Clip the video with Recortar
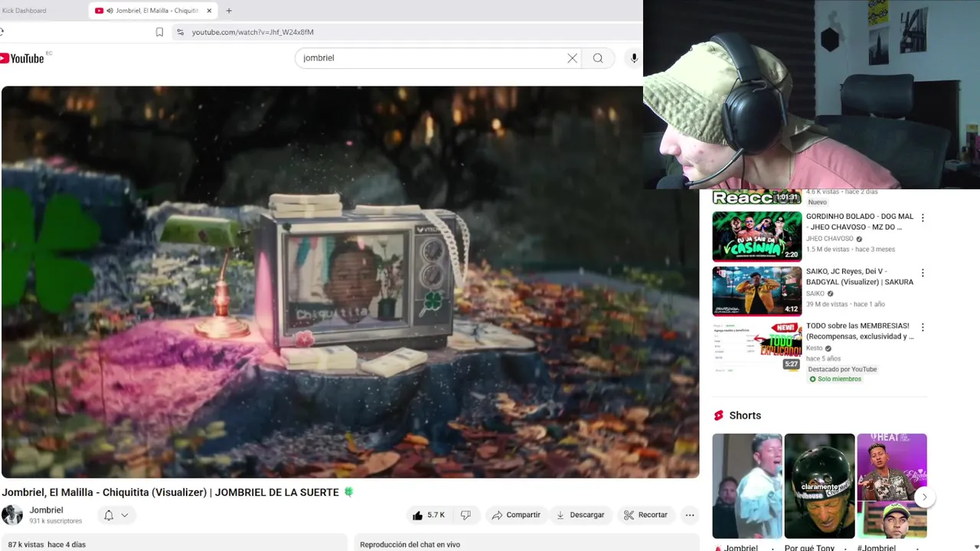This screenshot has height=551, width=980. [x=645, y=515]
